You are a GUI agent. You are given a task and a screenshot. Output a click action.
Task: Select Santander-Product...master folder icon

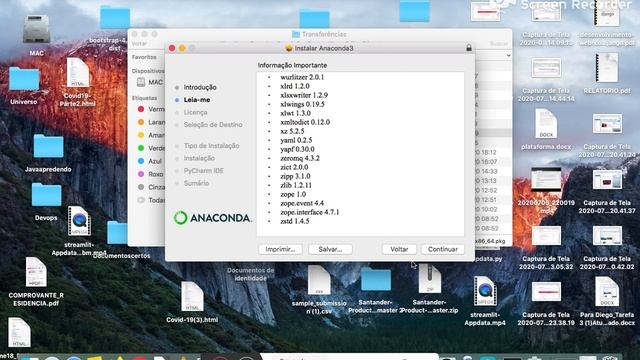click(376, 279)
